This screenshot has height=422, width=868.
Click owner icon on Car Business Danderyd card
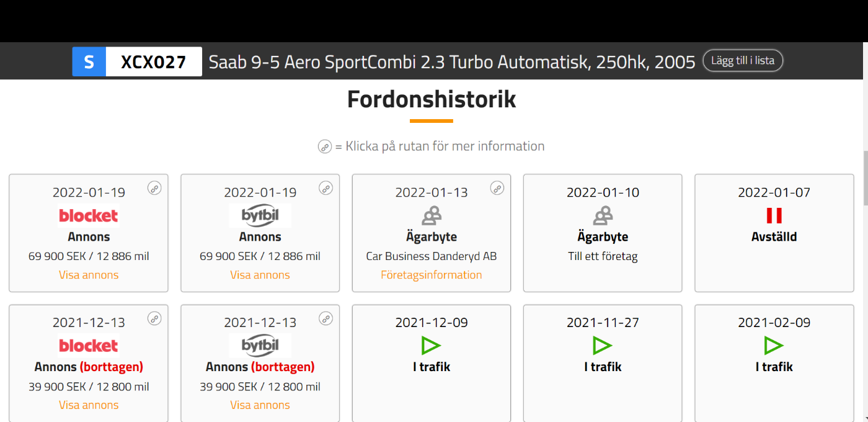pyautogui.click(x=432, y=215)
